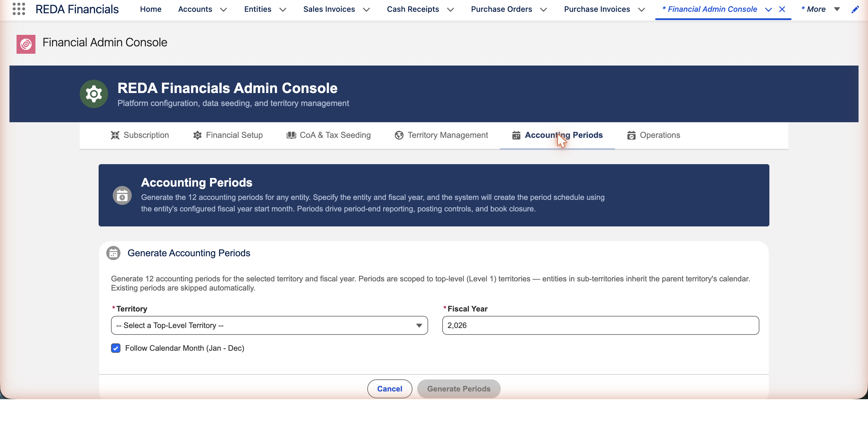Click the Generate Periods button
The image size is (868, 434).
[459, 389]
